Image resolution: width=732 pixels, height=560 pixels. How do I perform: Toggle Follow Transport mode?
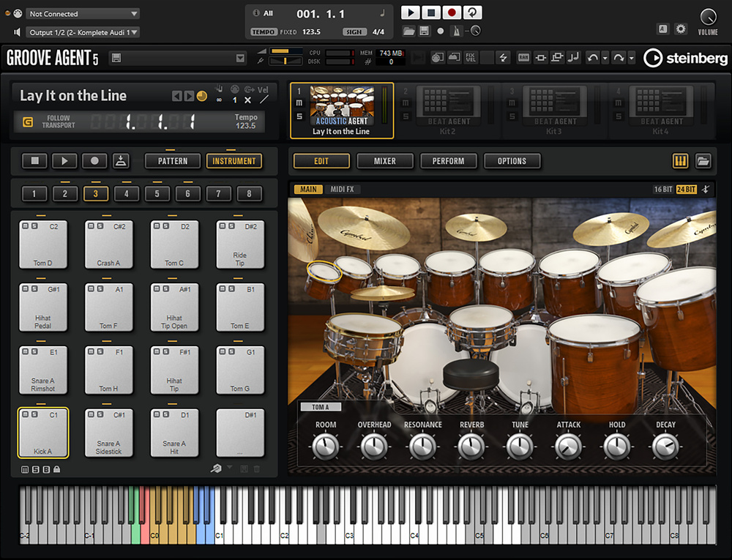(28, 122)
